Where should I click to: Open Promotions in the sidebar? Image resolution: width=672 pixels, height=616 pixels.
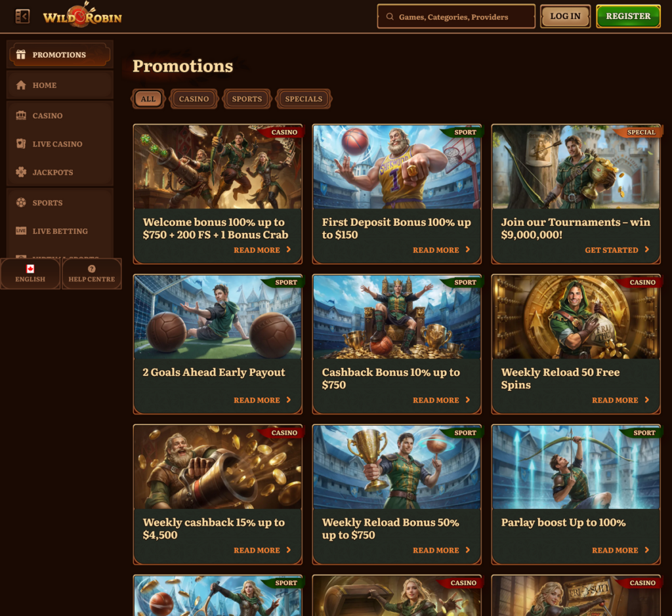point(60,54)
